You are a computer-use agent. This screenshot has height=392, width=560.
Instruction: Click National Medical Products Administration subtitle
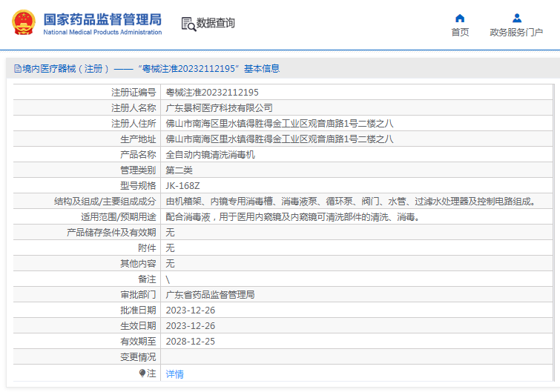[x=102, y=32]
